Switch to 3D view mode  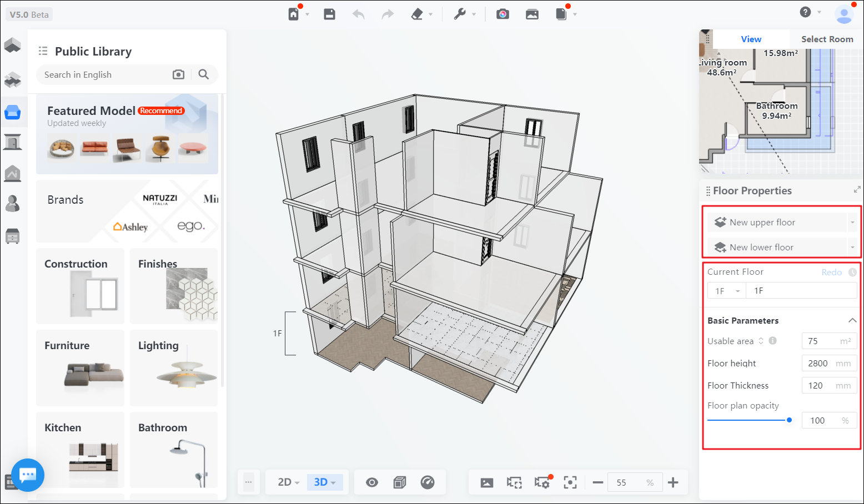[x=324, y=482]
